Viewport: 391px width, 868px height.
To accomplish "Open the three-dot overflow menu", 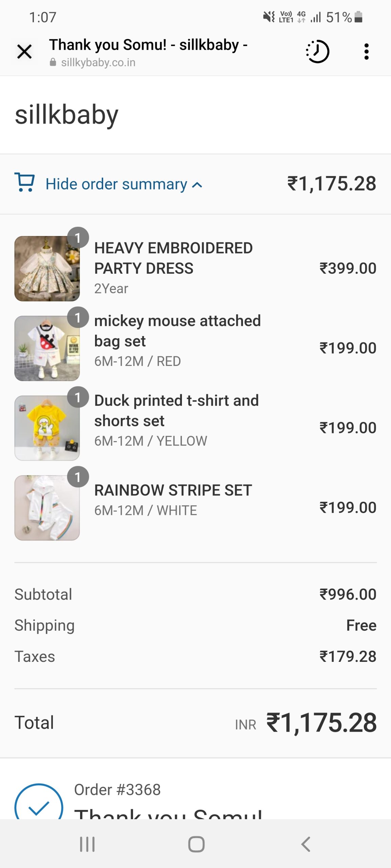I will (366, 52).
